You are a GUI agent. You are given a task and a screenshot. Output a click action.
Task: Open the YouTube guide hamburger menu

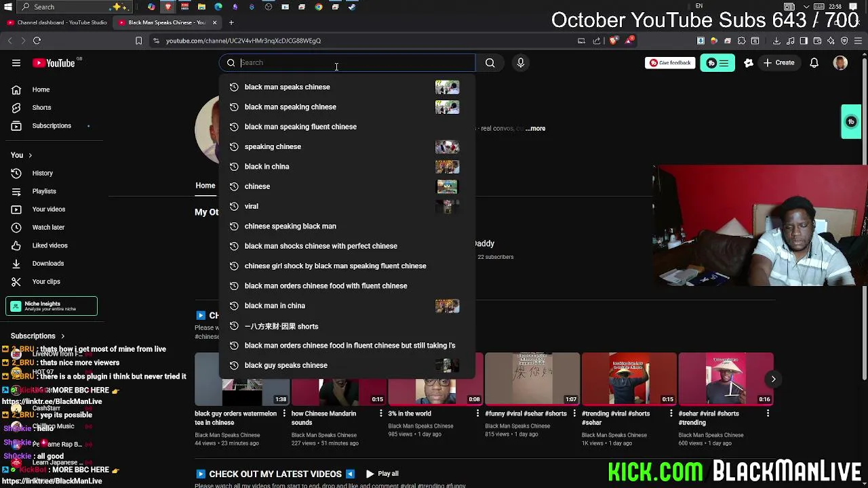pyautogui.click(x=16, y=63)
